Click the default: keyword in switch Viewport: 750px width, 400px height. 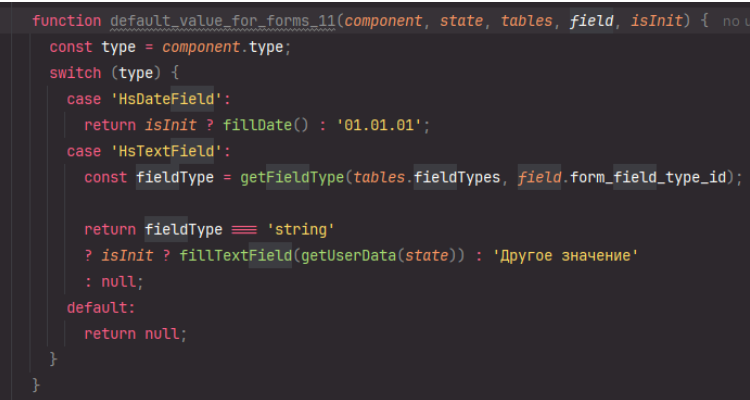(x=100, y=308)
